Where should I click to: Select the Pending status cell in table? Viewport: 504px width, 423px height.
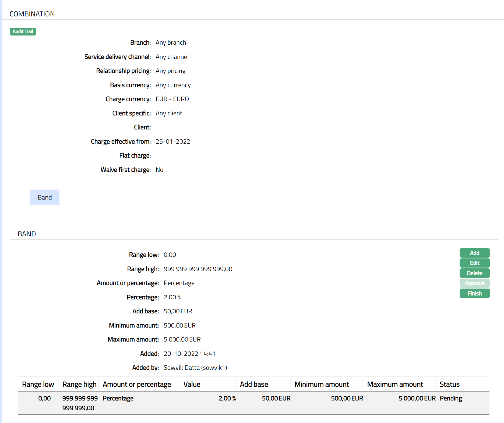pyautogui.click(x=451, y=398)
